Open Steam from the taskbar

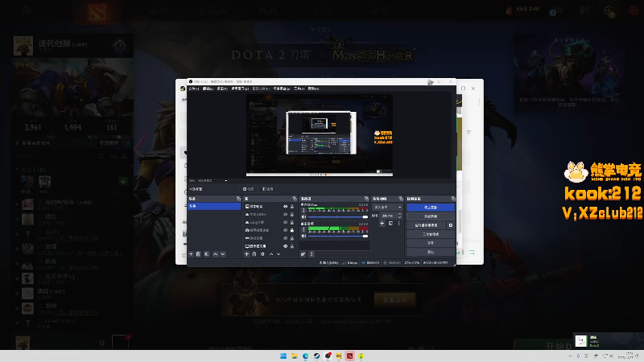point(316,356)
